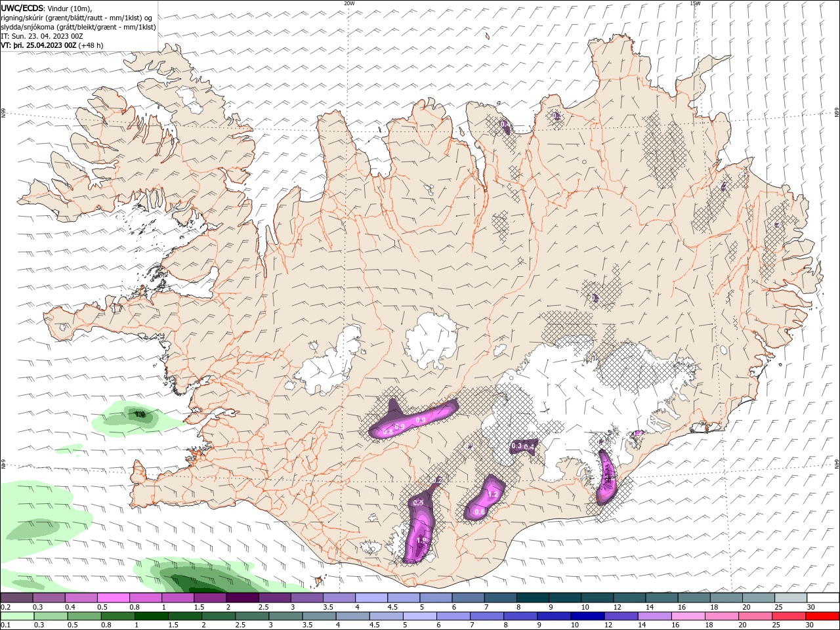Click the 'IT: Sun. 23. 04. 2023 00Z' line
This screenshot has width=840, height=630.
(42, 36)
